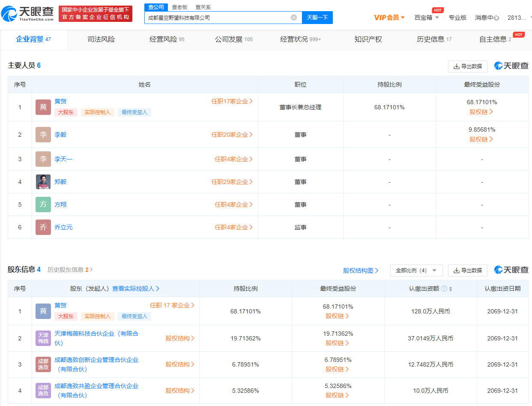Viewport: 532px width, 406px height.
Task: Click the 天眼一下 search button
Action: (317, 18)
